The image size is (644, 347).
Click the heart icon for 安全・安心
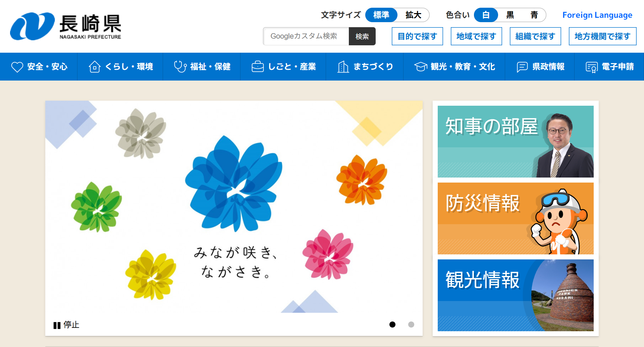(17, 67)
